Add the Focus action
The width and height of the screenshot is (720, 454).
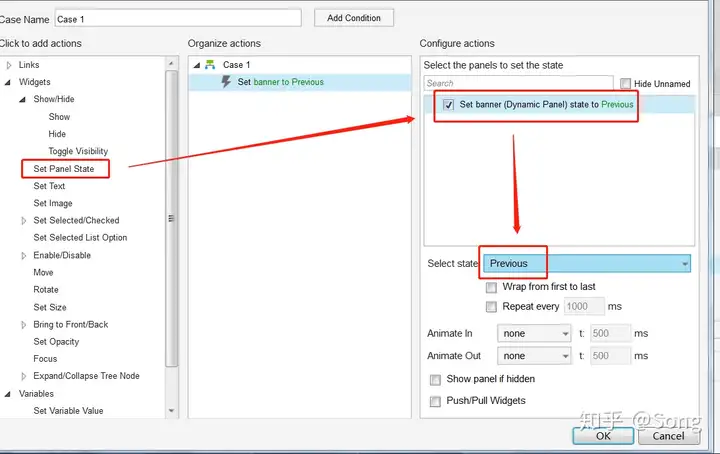(45, 359)
